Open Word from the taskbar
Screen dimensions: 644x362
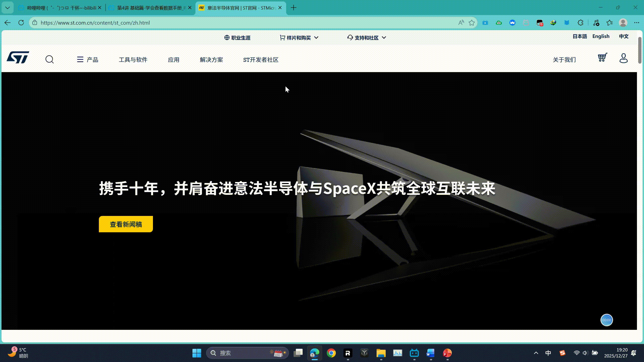(x=431, y=353)
